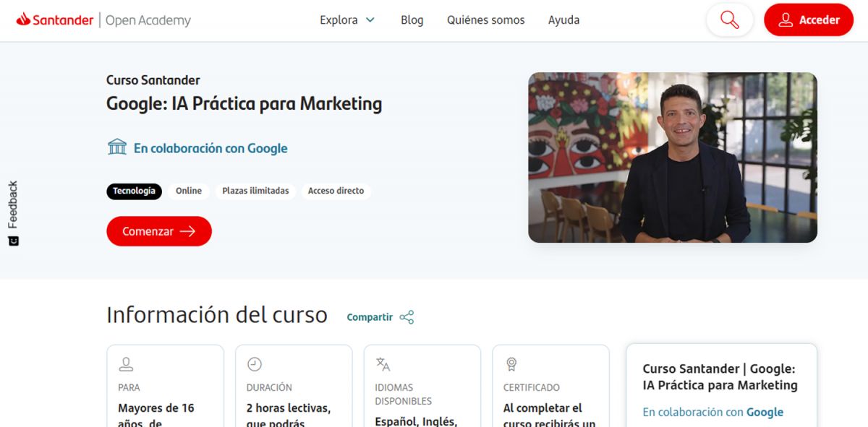
Task: Play the course presenter video thumbnail
Action: coord(673,158)
